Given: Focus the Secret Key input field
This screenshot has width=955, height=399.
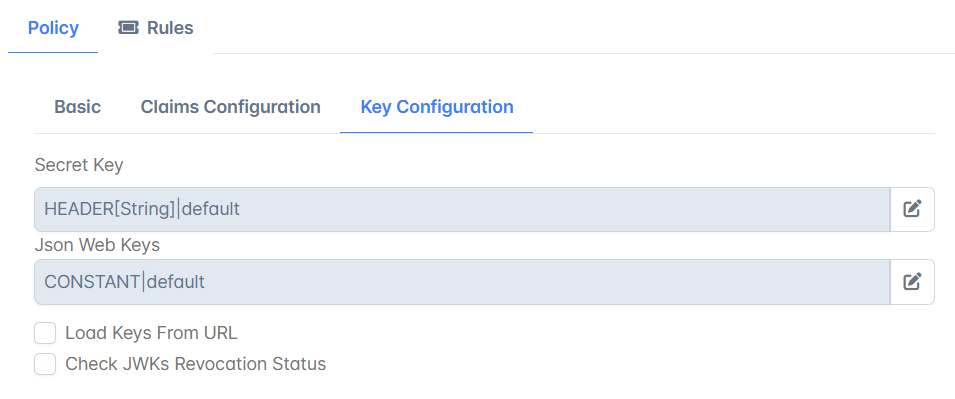Looking at the screenshot, I should [x=462, y=209].
